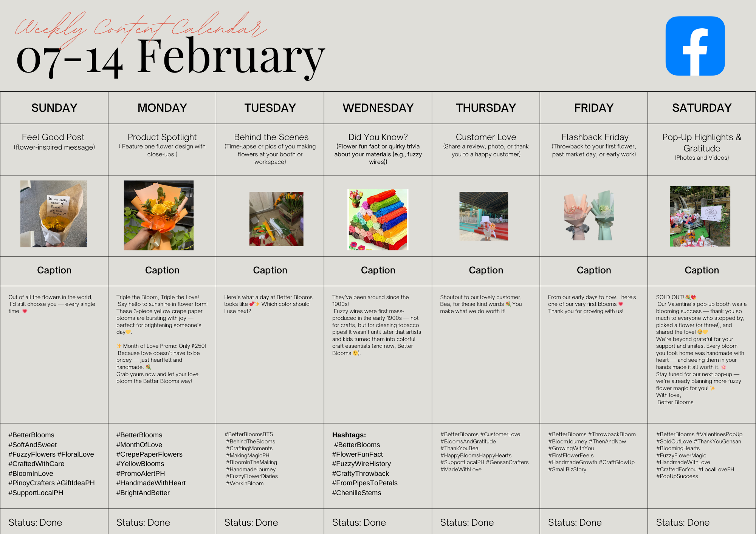Image resolution: width=756 pixels, height=534 pixels.
Task: Click Monday's Status: Done label
Action: tap(143, 523)
